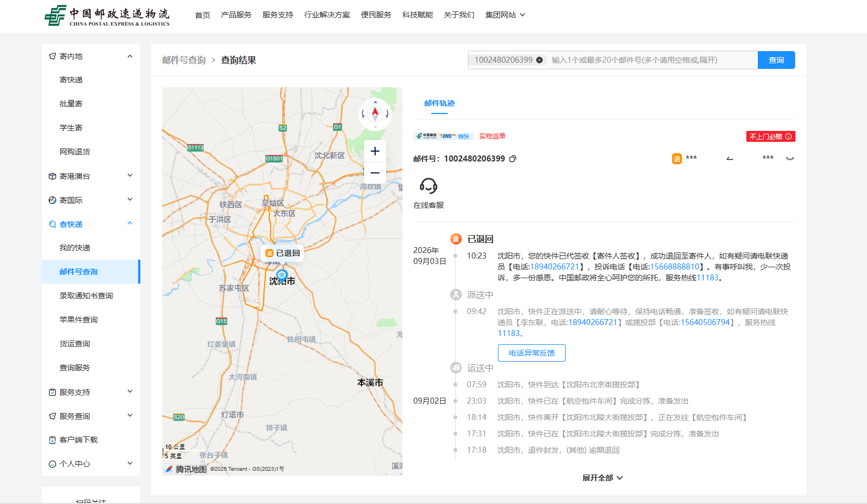Copy tracking number 1002480206399 with copy icon
Image resolution: width=867 pixels, height=504 pixels.
click(x=513, y=159)
